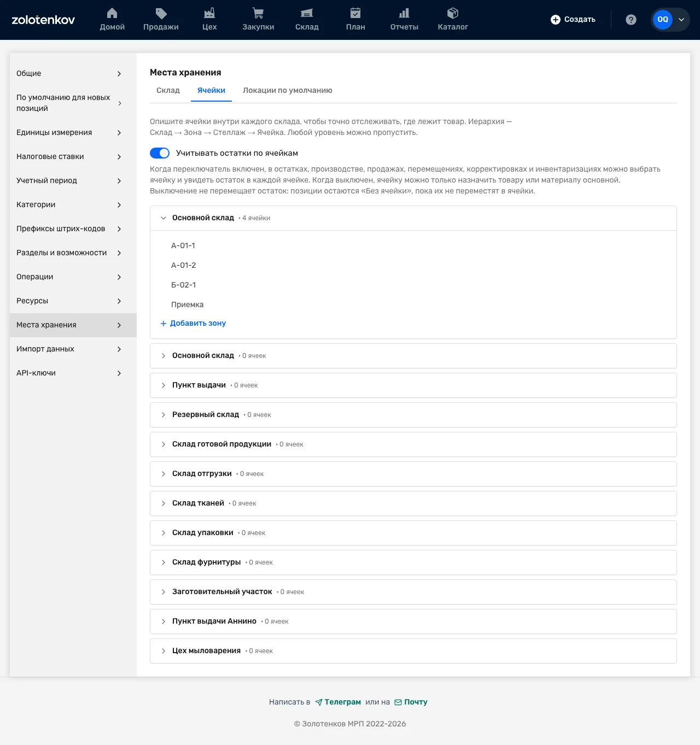Expand the Склад тканей section

413,503
